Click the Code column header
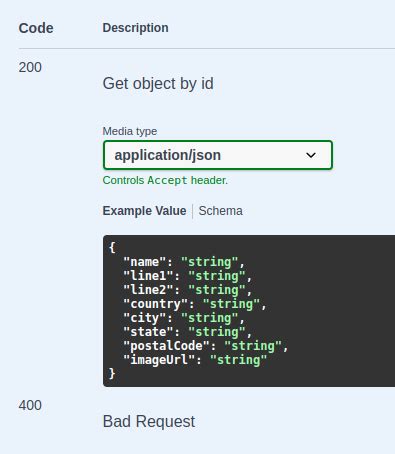The image size is (395, 454). click(x=36, y=28)
